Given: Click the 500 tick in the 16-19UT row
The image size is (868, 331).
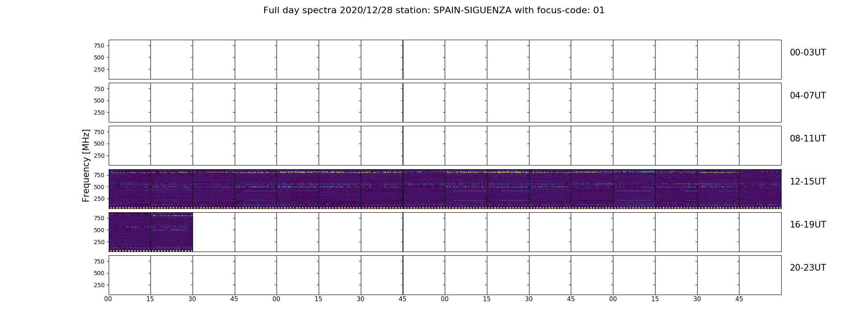Looking at the screenshot, I should tap(99, 230).
